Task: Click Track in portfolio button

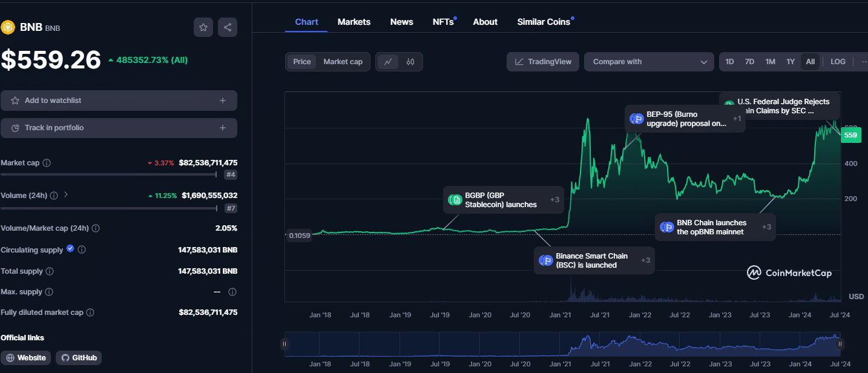Action: 119,128
